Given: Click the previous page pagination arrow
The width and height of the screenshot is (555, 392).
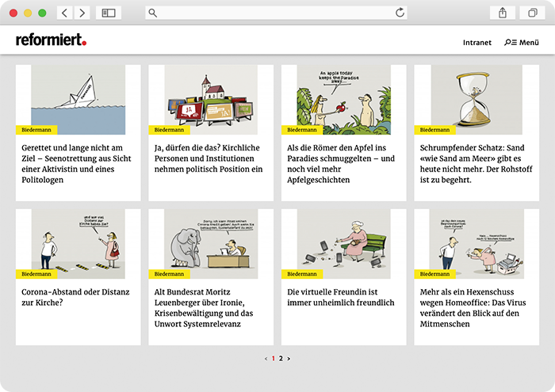Looking at the screenshot, I should [266, 359].
